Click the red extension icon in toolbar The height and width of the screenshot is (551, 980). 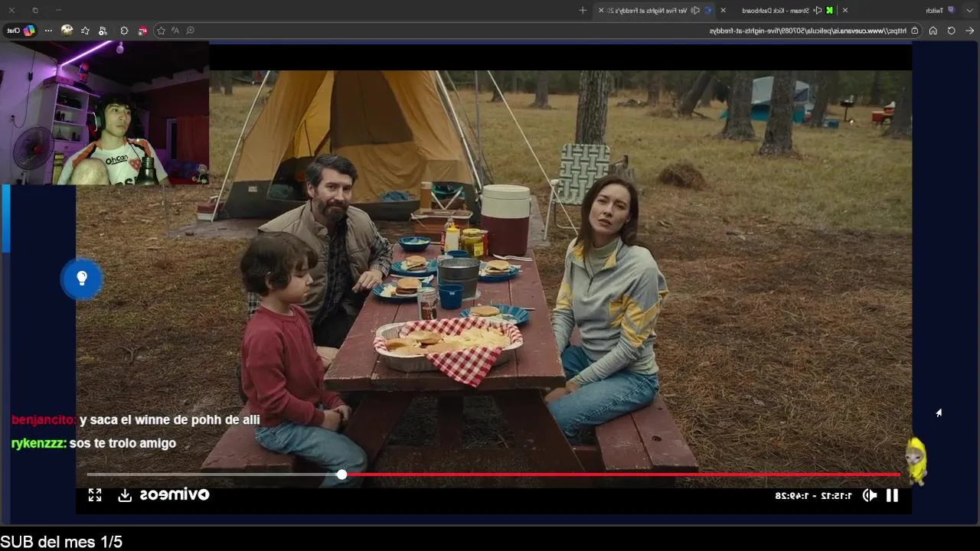click(x=142, y=31)
